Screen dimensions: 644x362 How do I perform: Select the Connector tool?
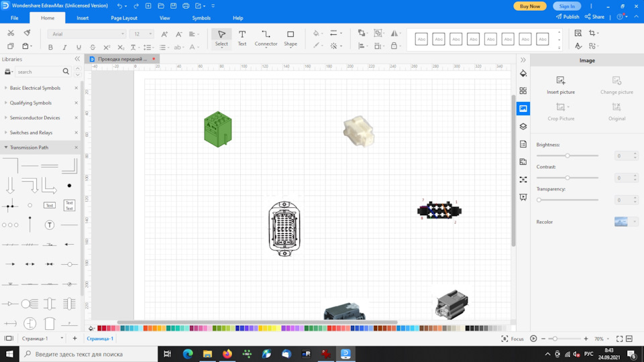click(x=266, y=38)
